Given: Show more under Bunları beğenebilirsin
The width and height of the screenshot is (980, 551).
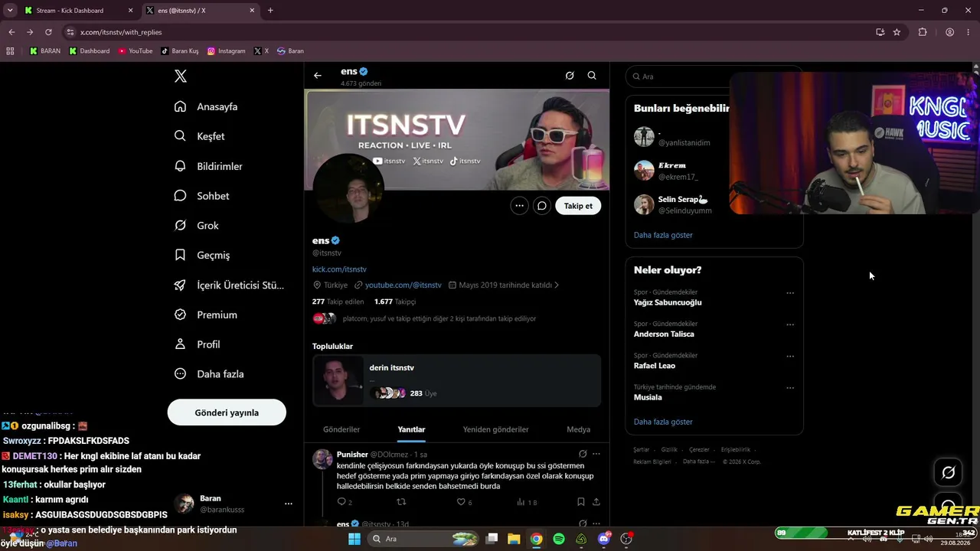Looking at the screenshot, I should click(x=663, y=235).
